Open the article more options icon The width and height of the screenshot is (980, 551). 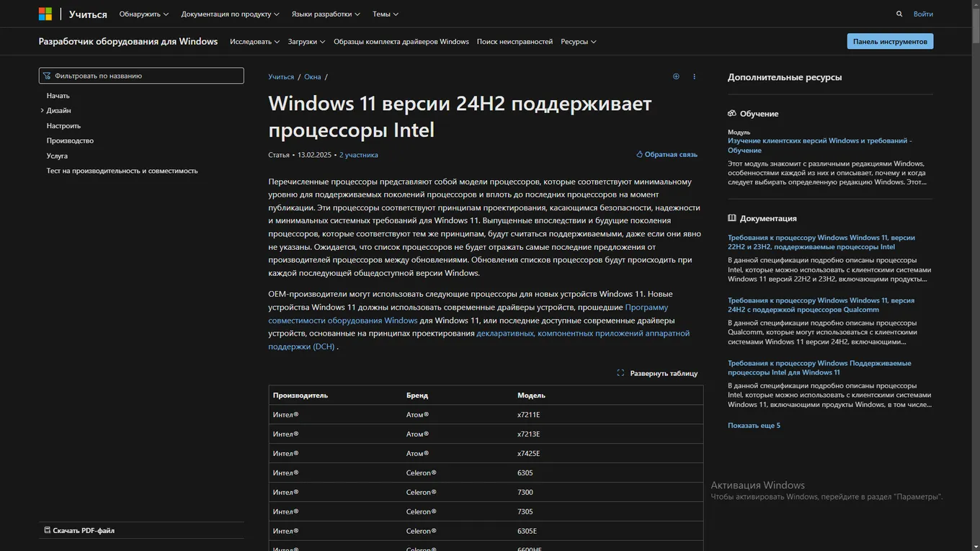point(695,76)
